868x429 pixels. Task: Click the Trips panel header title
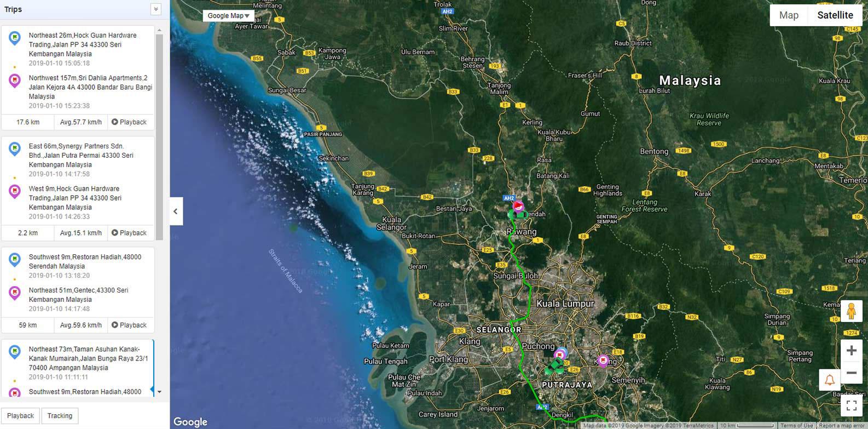pos(13,9)
